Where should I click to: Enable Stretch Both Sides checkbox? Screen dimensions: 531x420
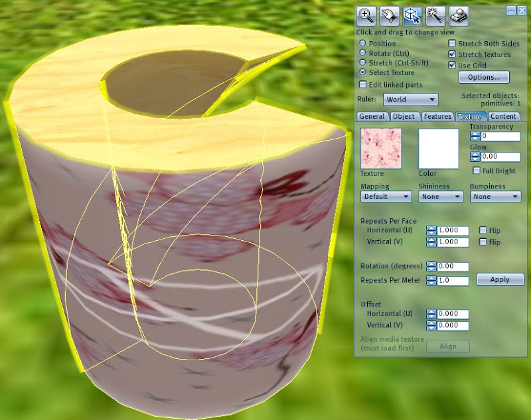(x=452, y=43)
